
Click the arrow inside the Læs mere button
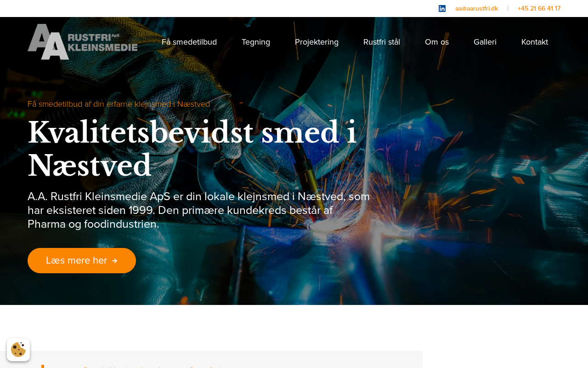115,261
